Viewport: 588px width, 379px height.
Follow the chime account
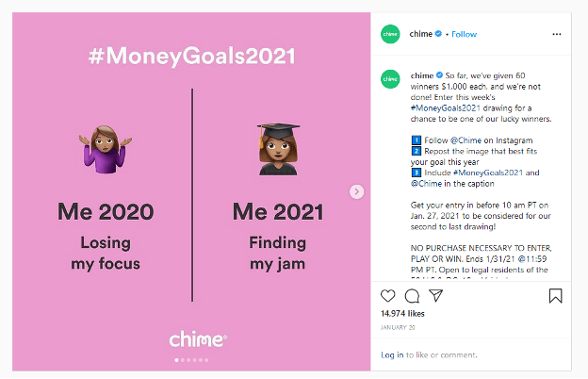(464, 34)
